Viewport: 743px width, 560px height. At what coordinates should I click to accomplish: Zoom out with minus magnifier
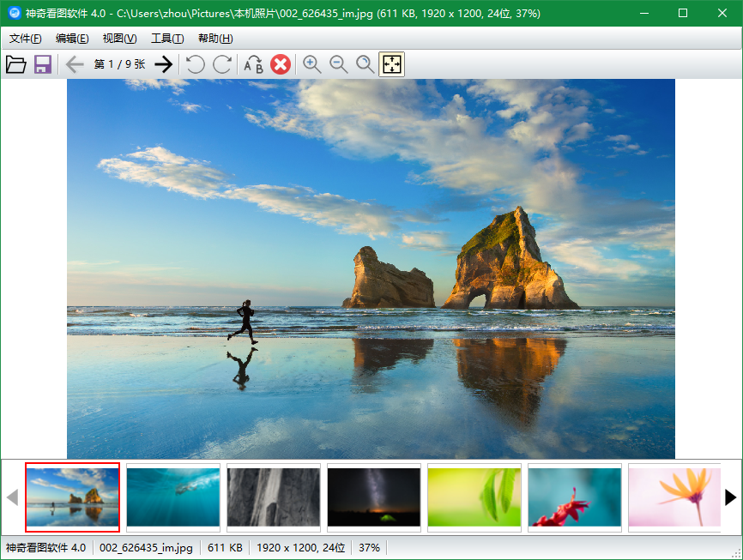339,64
